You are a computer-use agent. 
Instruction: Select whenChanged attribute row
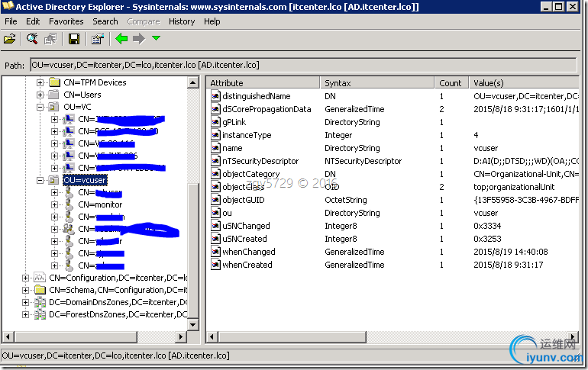pyautogui.click(x=394, y=252)
